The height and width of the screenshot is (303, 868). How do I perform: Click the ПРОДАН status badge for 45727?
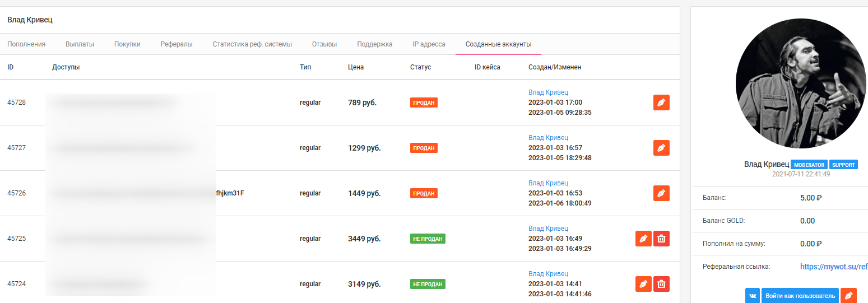pyautogui.click(x=424, y=148)
